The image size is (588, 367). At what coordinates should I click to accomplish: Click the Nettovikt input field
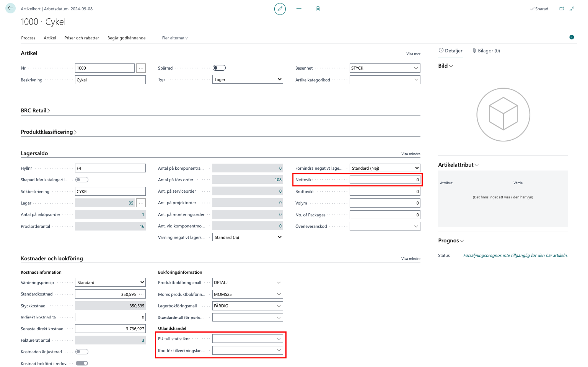pyautogui.click(x=384, y=180)
